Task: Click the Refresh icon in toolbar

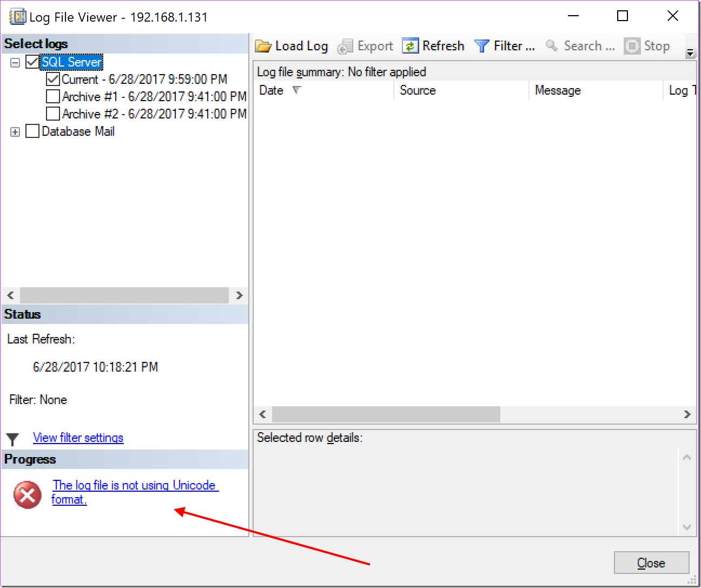Action: (411, 46)
